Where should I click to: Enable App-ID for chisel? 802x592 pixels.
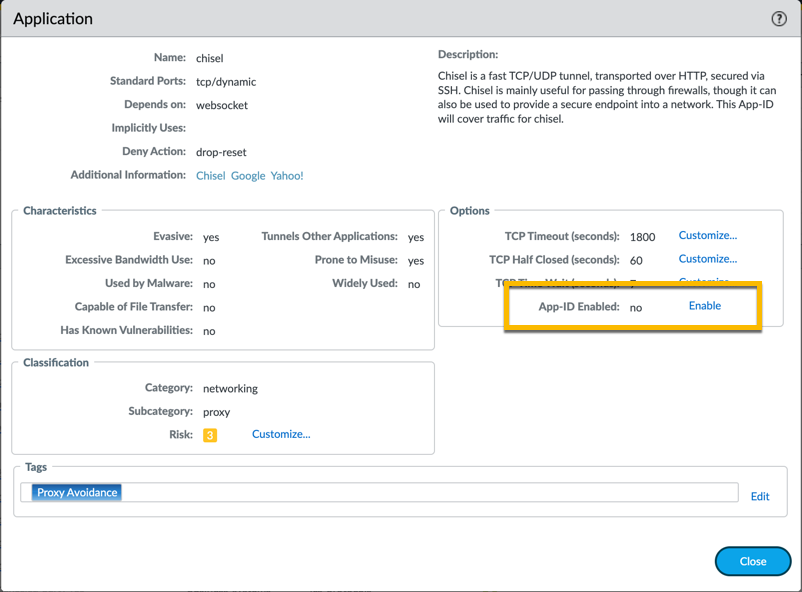pyautogui.click(x=704, y=306)
